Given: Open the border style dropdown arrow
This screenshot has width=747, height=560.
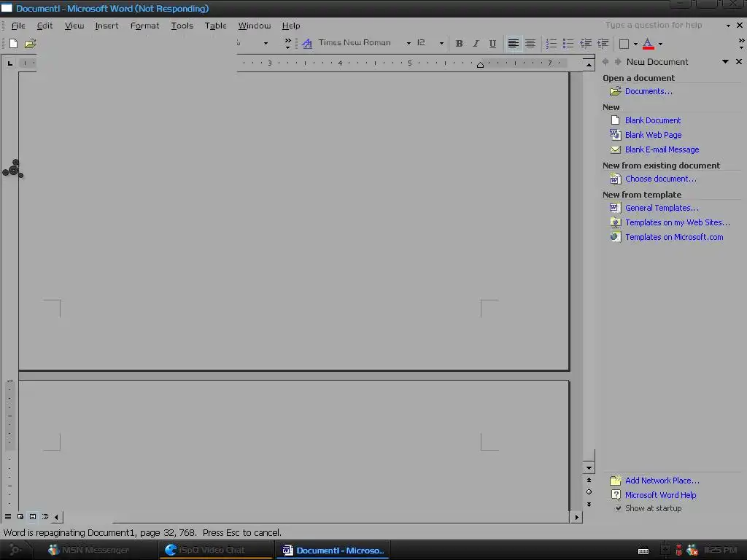Looking at the screenshot, I should (x=635, y=44).
